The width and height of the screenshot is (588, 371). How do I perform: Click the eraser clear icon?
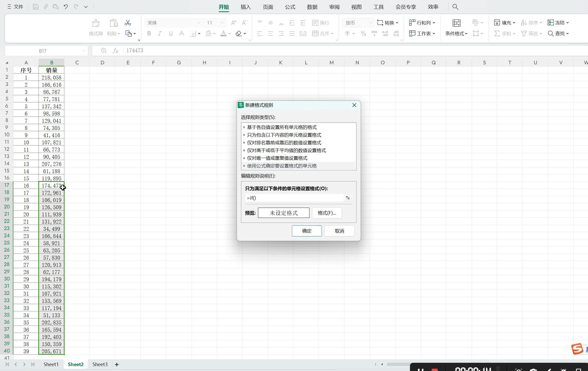point(239,33)
